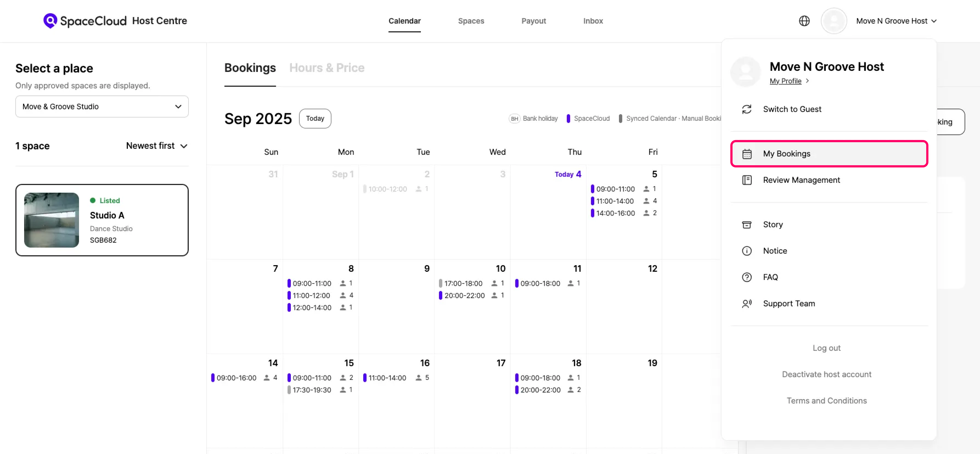This screenshot has height=454, width=980.
Task: Go to the Inbox tab
Action: (x=593, y=21)
